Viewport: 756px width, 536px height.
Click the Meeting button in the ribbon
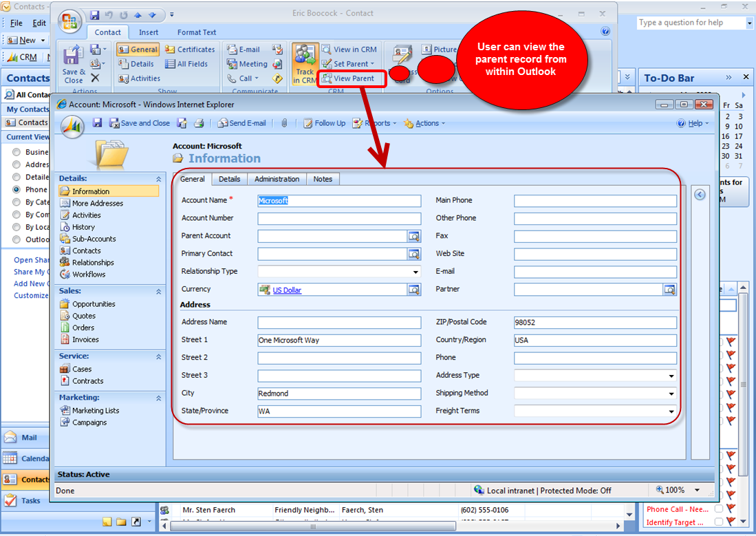(x=247, y=64)
